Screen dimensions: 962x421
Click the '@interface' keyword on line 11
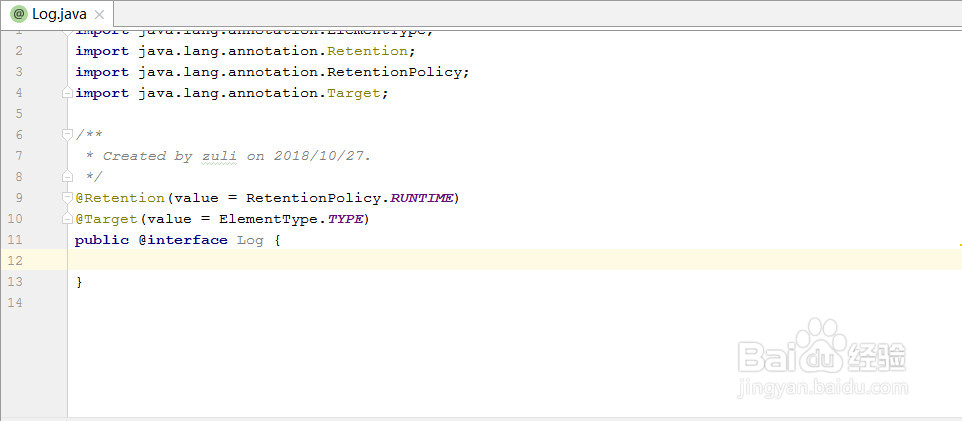click(183, 240)
